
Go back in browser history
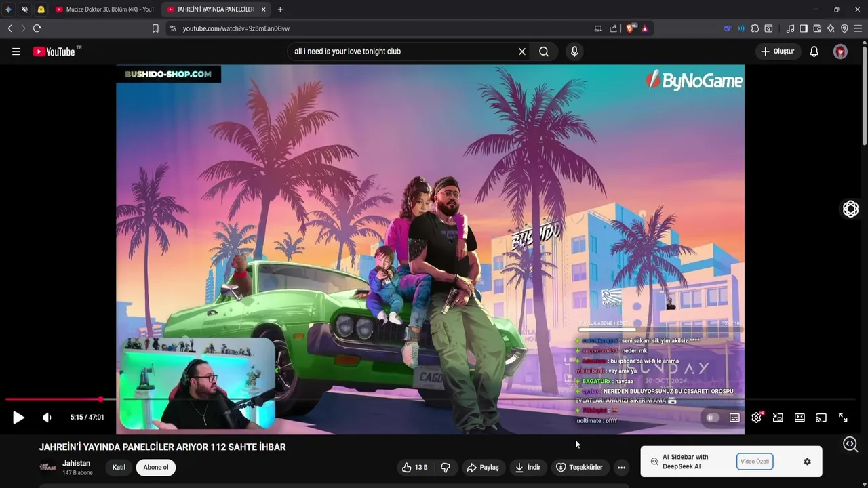(x=9, y=28)
